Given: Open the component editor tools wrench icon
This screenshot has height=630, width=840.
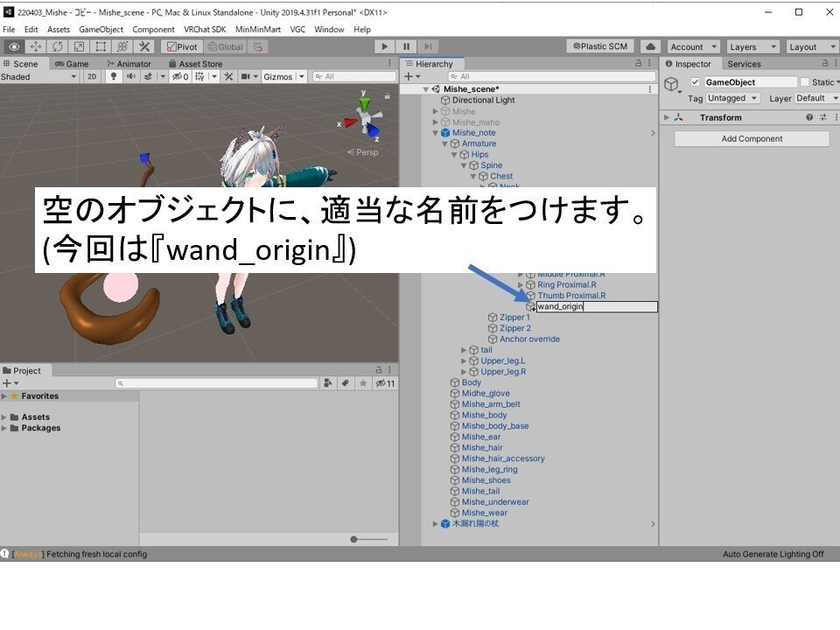Looking at the screenshot, I should point(228,77).
